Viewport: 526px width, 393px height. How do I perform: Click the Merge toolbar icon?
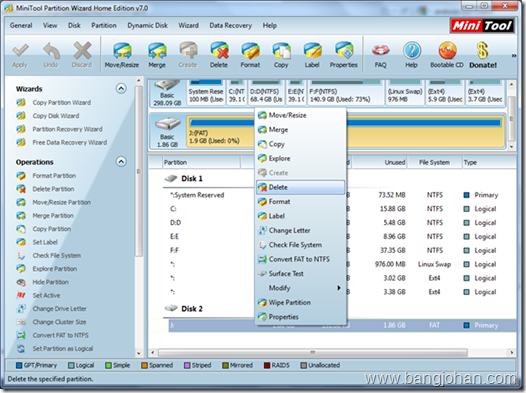(x=157, y=55)
